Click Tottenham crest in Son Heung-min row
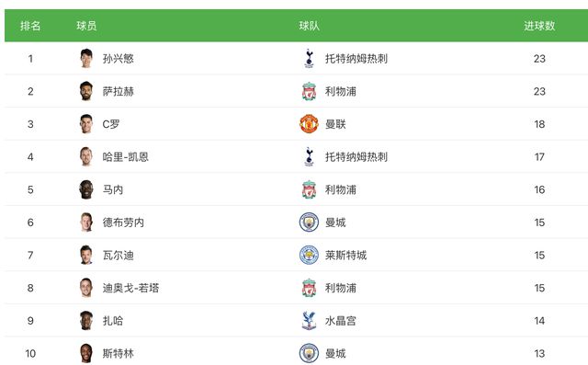This screenshot has height=365, width=588. click(x=309, y=59)
